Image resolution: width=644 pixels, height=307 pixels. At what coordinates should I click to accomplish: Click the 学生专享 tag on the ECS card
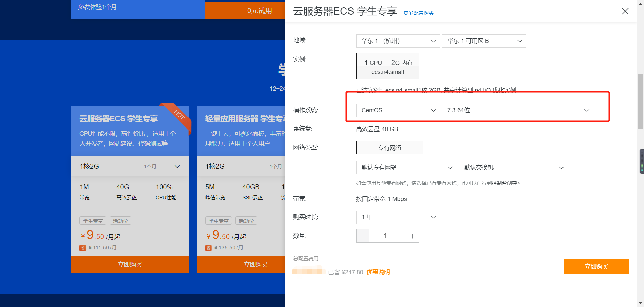pos(93,221)
